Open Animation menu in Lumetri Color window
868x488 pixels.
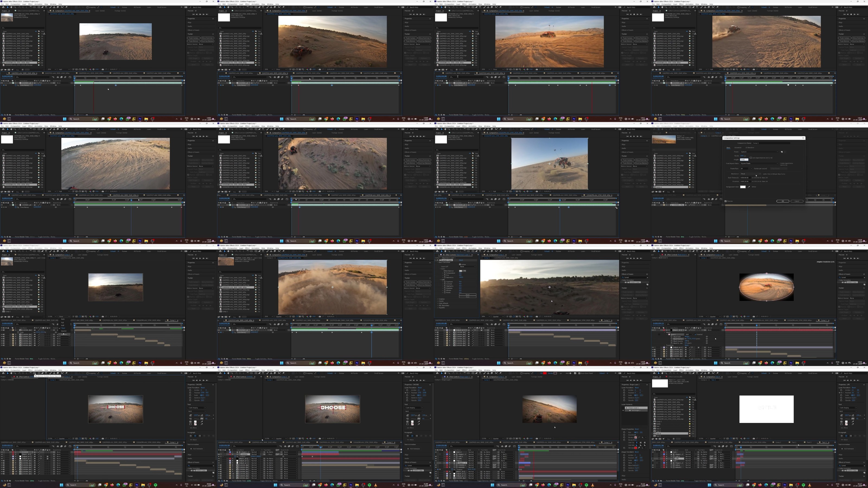pyautogui.click(x=473, y=248)
